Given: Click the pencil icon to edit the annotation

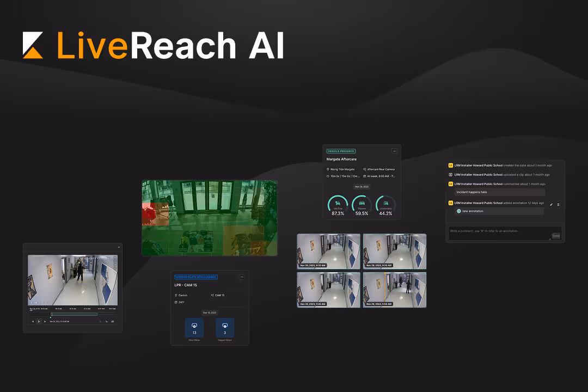Looking at the screenshot, I should (551, 205).
